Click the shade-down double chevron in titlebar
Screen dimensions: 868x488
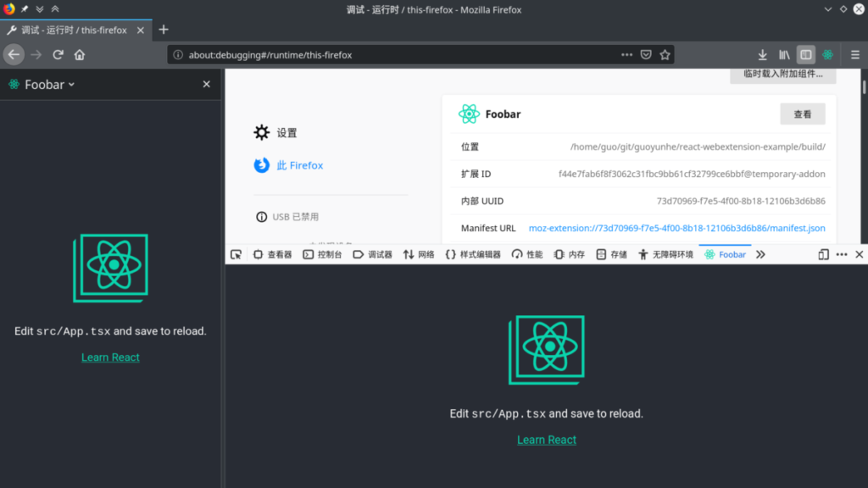click(39, 8)
